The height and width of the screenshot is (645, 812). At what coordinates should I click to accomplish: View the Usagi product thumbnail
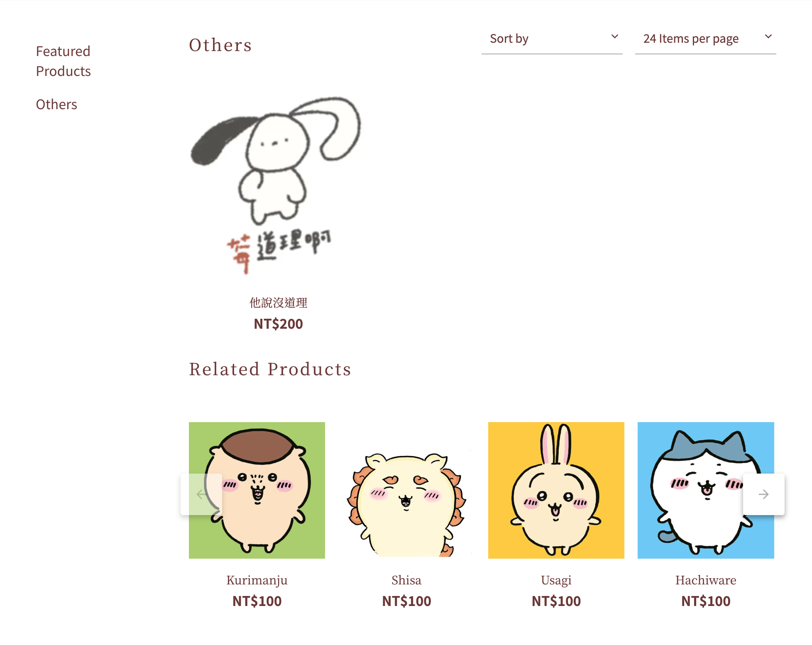(x=556, y=490)
